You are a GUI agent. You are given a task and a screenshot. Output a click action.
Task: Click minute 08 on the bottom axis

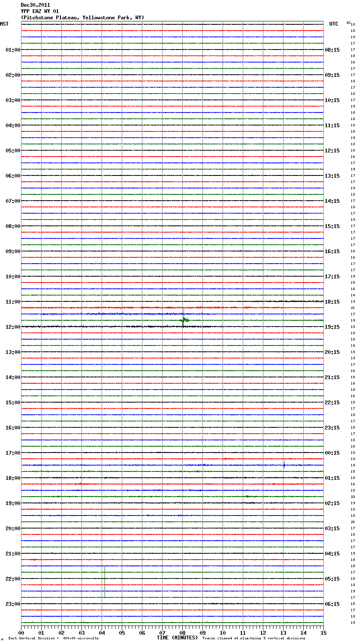point(182,633)
